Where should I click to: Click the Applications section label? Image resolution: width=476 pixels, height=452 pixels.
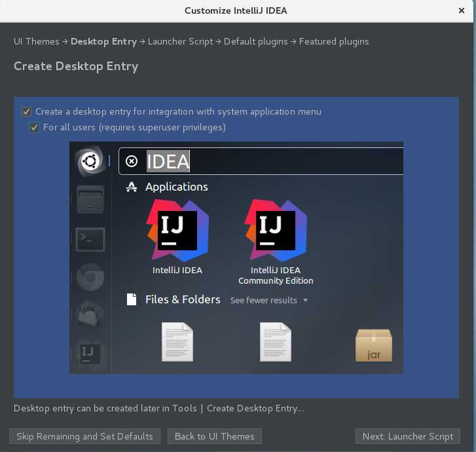(x=177, y=187)
